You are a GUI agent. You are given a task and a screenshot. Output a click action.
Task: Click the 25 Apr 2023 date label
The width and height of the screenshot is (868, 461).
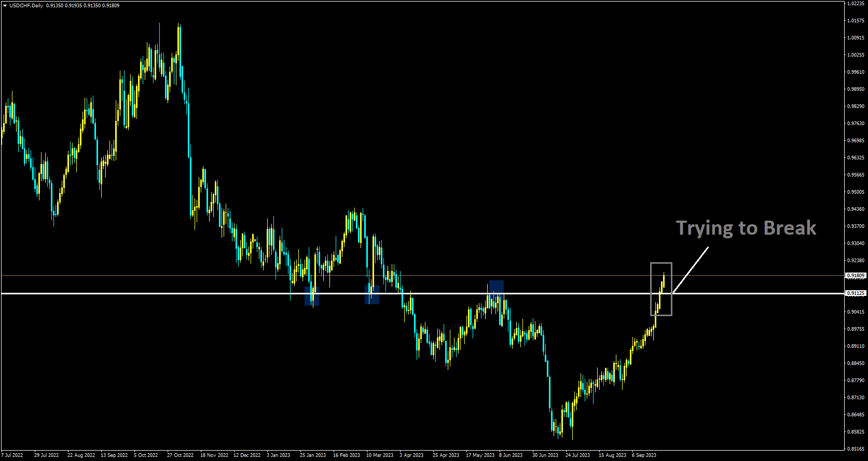pos(446,455)
